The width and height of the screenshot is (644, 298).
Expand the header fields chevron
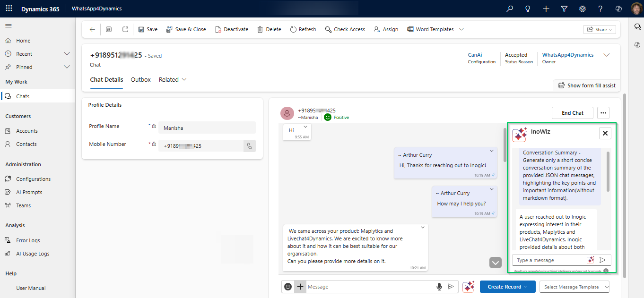[x=607, y=55]
